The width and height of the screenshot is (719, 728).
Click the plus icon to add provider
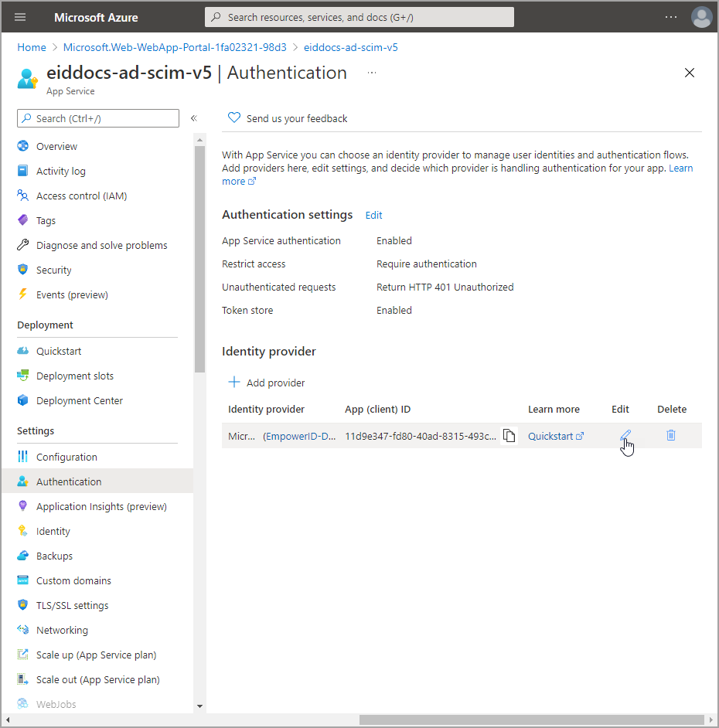[233, 383]
